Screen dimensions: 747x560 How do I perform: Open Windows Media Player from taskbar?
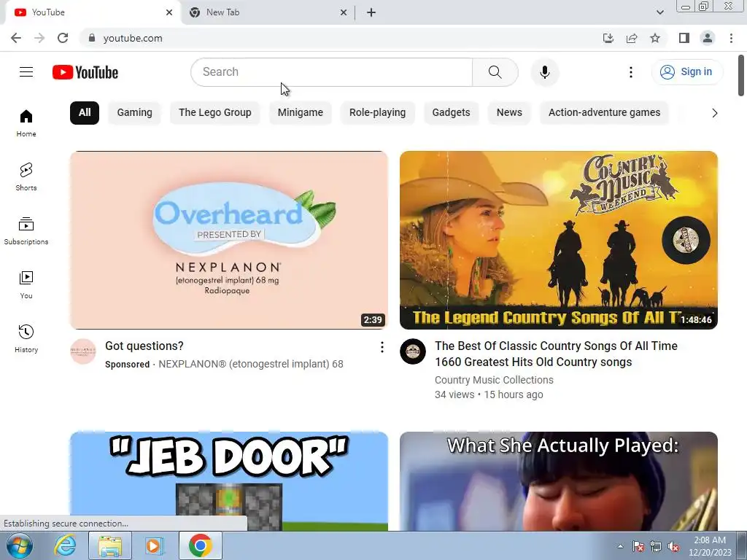(x=155, y=545)
